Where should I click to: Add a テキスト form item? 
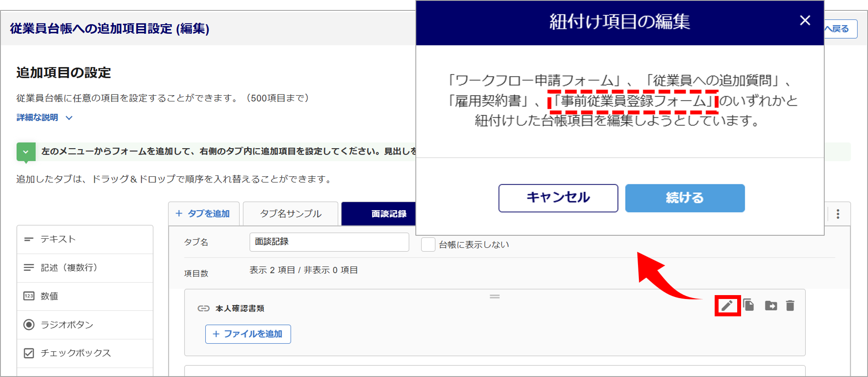coord(85,239)
